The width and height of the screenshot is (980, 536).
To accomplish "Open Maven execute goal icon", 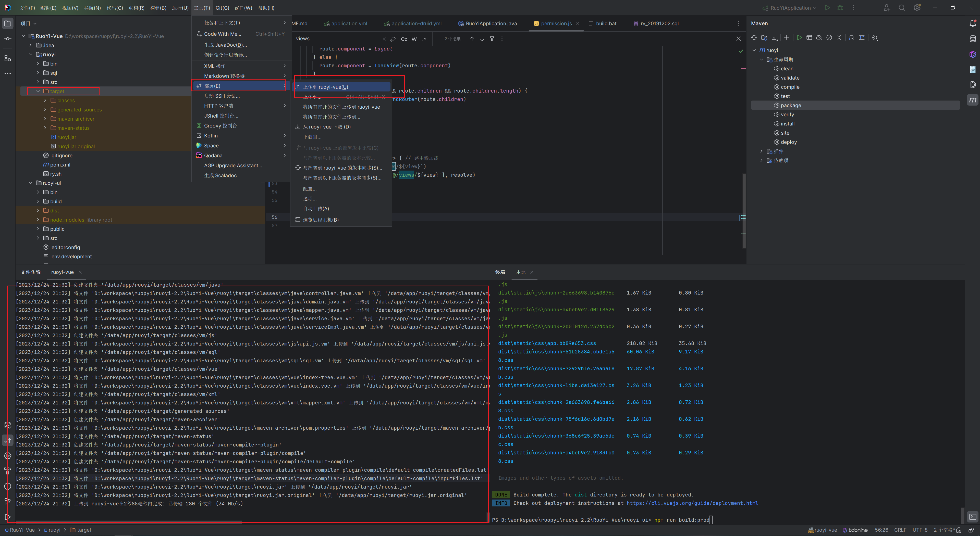I will 809,38.
